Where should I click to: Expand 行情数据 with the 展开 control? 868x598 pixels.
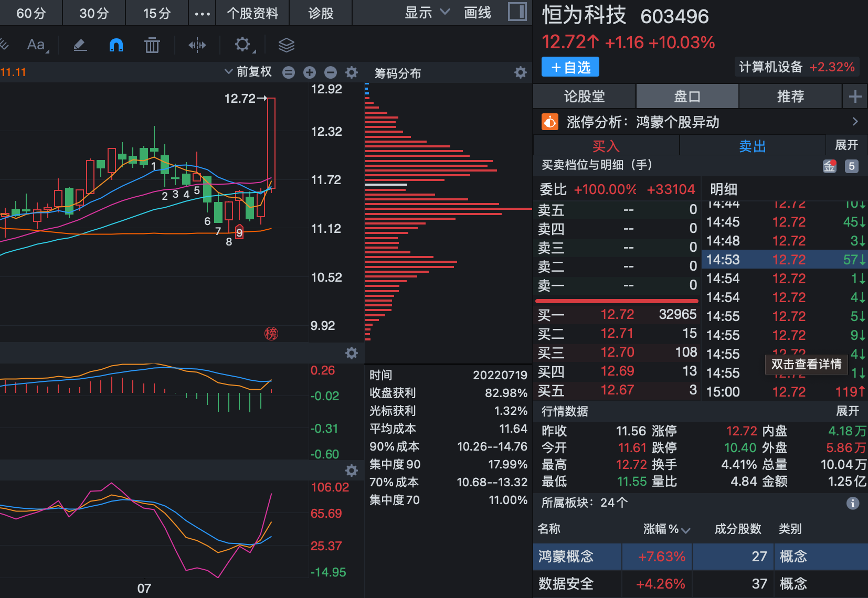848,412
